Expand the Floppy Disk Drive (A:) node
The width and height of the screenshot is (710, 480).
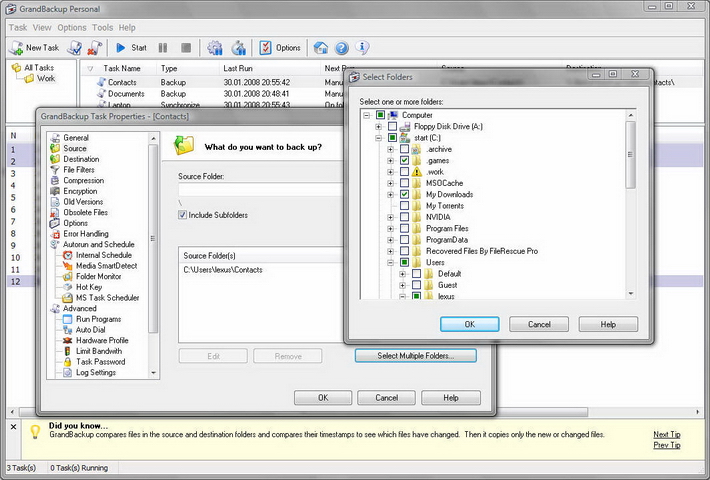tap(379, 126)
